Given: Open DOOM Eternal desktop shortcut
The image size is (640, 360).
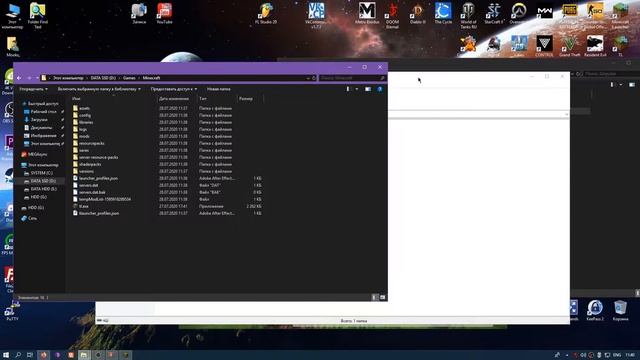Looking at the screenshot, I should pos(392,15).
